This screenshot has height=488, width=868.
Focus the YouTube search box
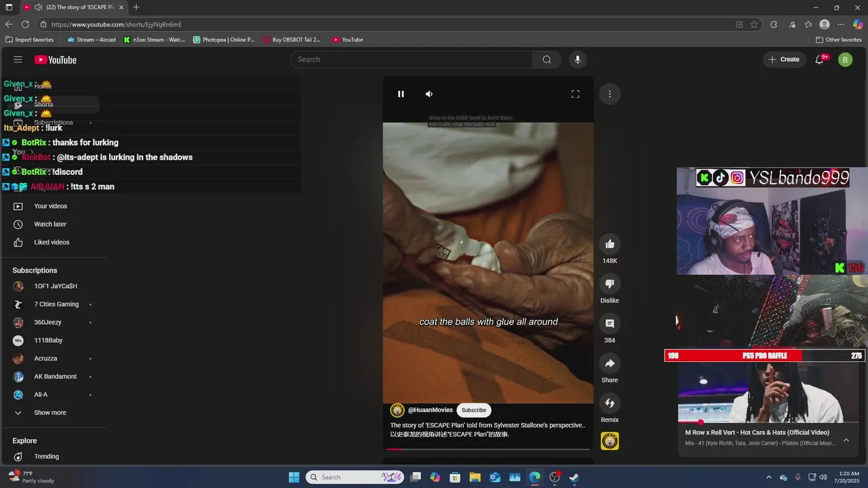[x=412, y=60]
